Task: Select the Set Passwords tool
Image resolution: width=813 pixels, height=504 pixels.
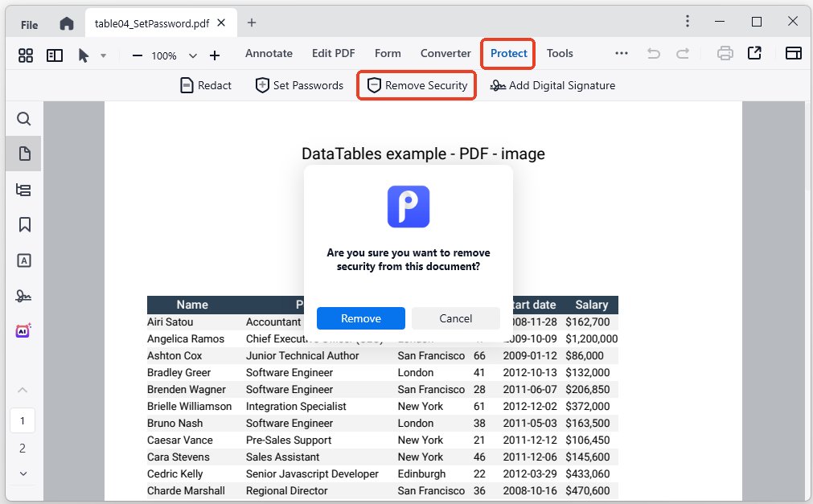Action: 298,84
